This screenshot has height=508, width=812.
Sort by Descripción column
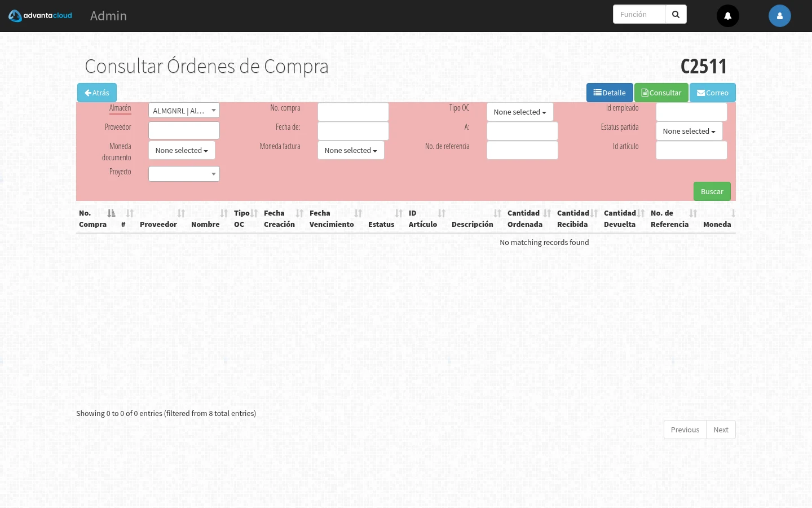pos(476,218)
